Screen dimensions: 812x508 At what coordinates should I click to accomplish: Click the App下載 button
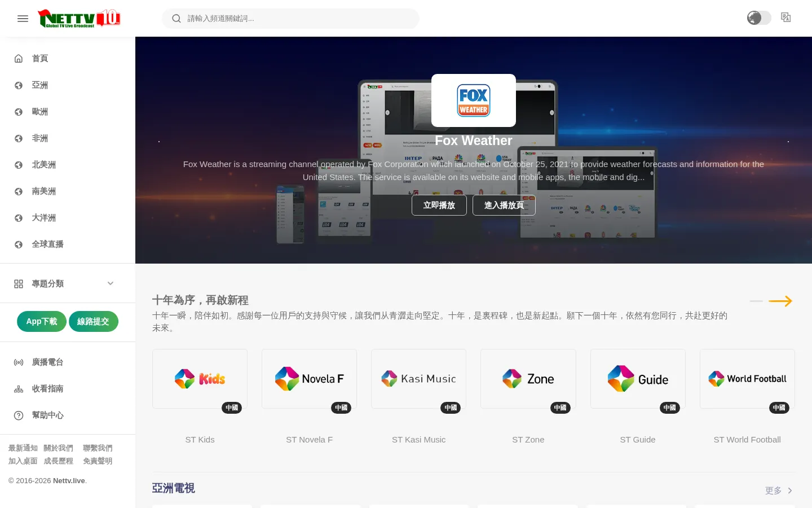[x=42, y=321]
